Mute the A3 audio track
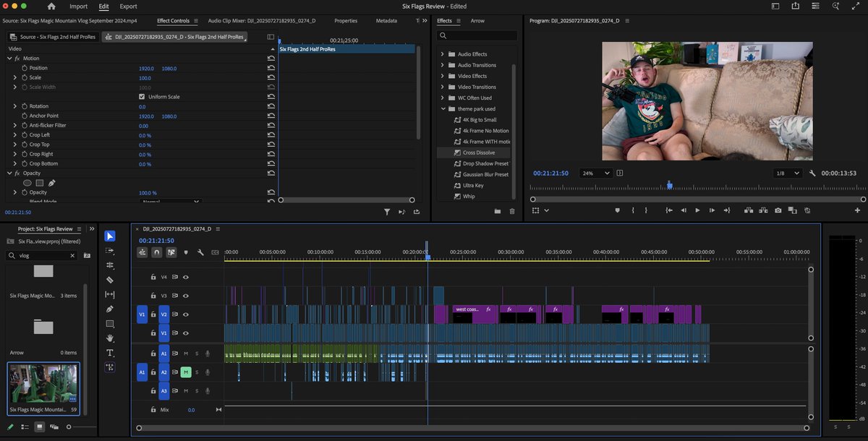Image resolution: width=868 pixels, height=441 pixels. pos(186,390)
